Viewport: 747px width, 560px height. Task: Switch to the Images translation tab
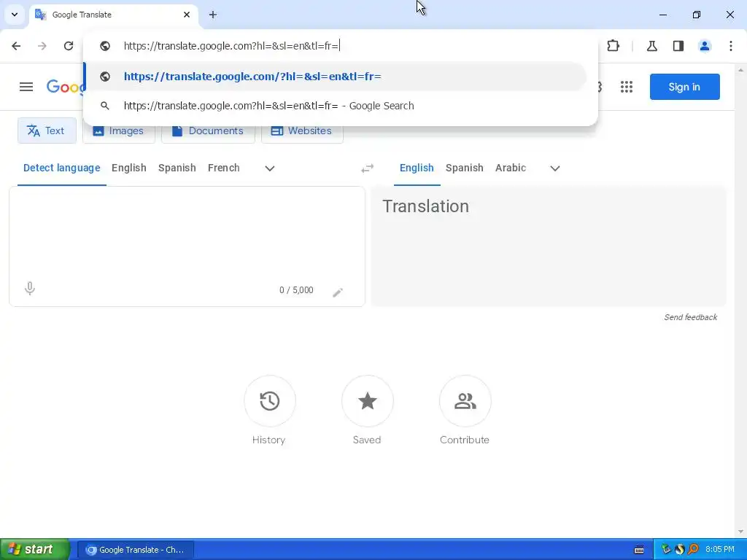pyautogui.click(x=119, y=131)
